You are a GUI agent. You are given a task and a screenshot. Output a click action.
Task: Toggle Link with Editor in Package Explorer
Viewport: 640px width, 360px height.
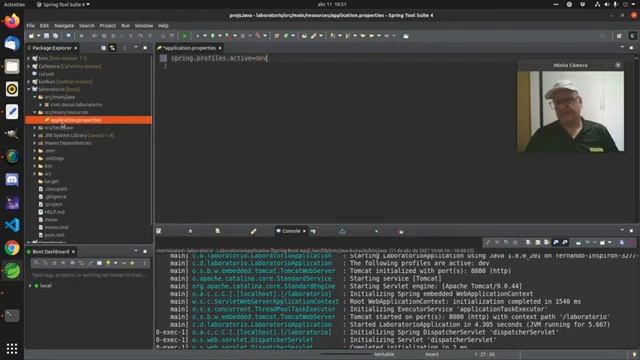[112, 48]
